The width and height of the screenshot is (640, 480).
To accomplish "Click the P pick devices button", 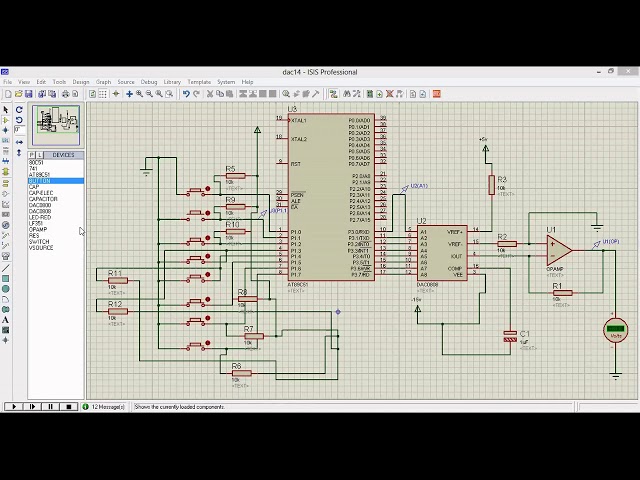I will point(32,155).
